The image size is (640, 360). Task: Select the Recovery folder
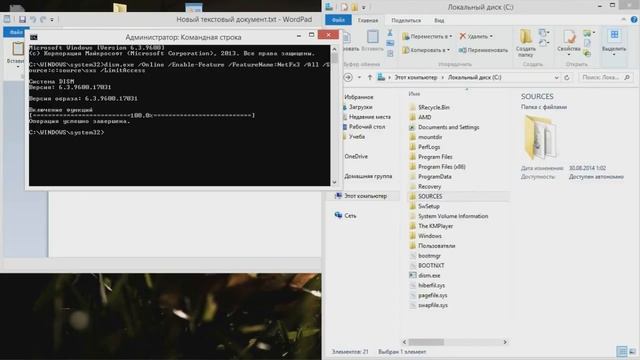click(429, 187)
